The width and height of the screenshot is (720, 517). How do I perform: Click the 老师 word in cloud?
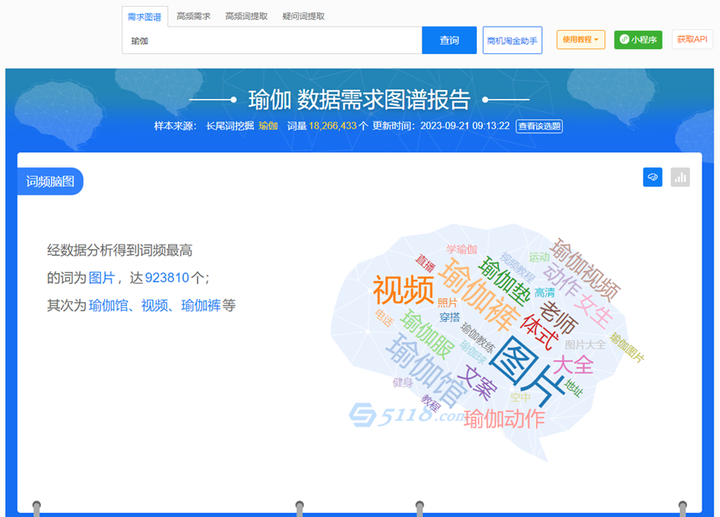[x=558, y=317]
